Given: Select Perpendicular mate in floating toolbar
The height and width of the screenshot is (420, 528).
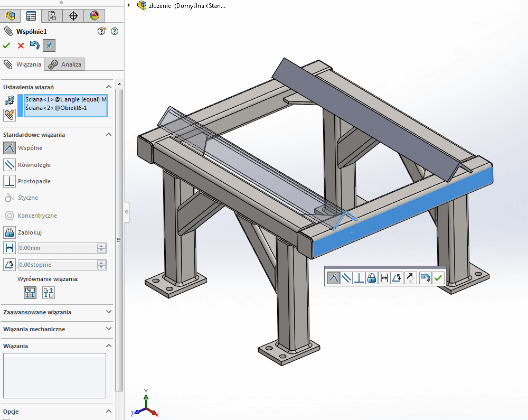Looking at the screenshot, I should tap(359, 278).
